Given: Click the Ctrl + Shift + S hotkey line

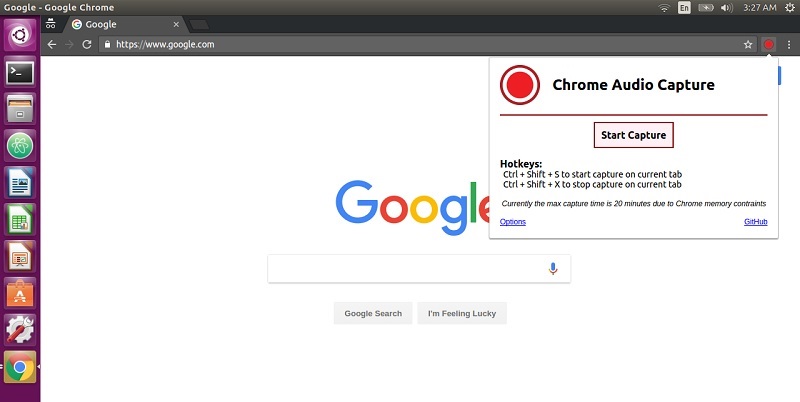Looking at the screenshot, I should (592, 174).
